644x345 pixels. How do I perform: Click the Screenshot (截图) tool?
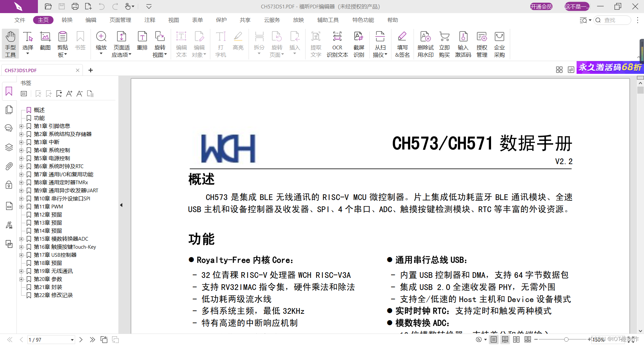(x=45, y=41)
